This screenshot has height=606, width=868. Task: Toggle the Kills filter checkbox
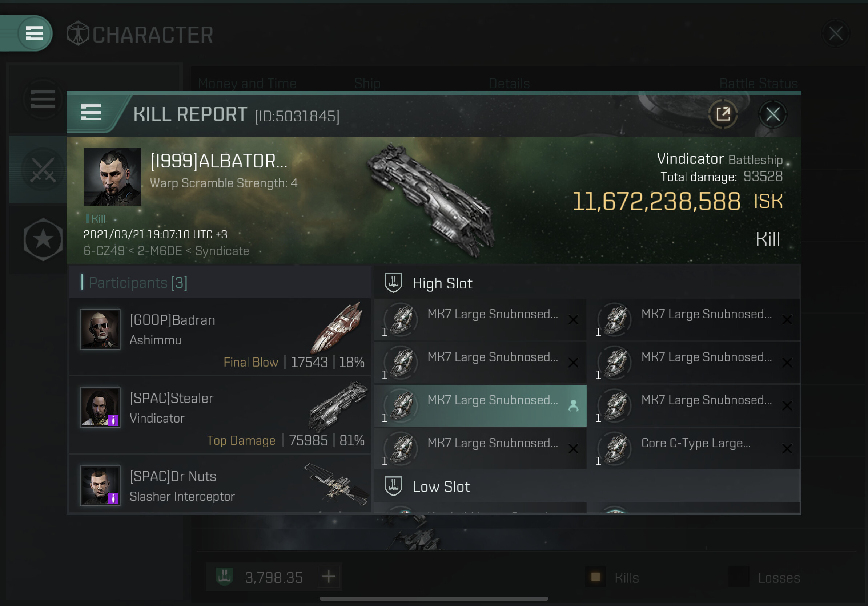pos(595,577)
